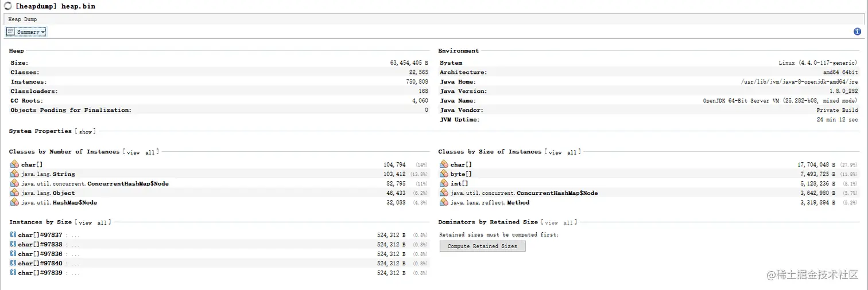The width and height of the screenshot is (868, 290).
Task: View all Classes by Size of Instances
Action: pyautogui.click(x=563, y=152)
